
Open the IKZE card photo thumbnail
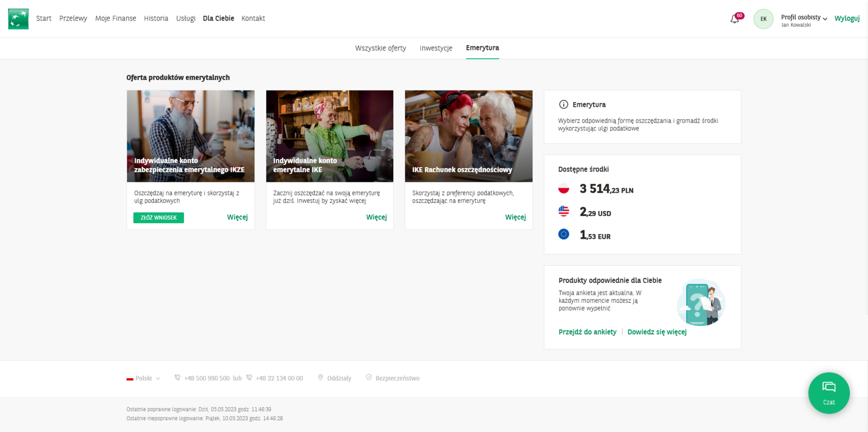point(190,136)
